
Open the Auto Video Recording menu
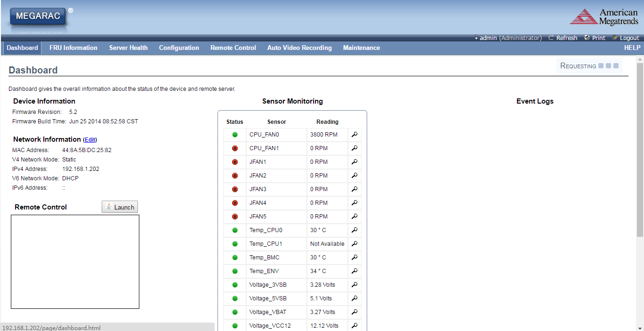299,48
